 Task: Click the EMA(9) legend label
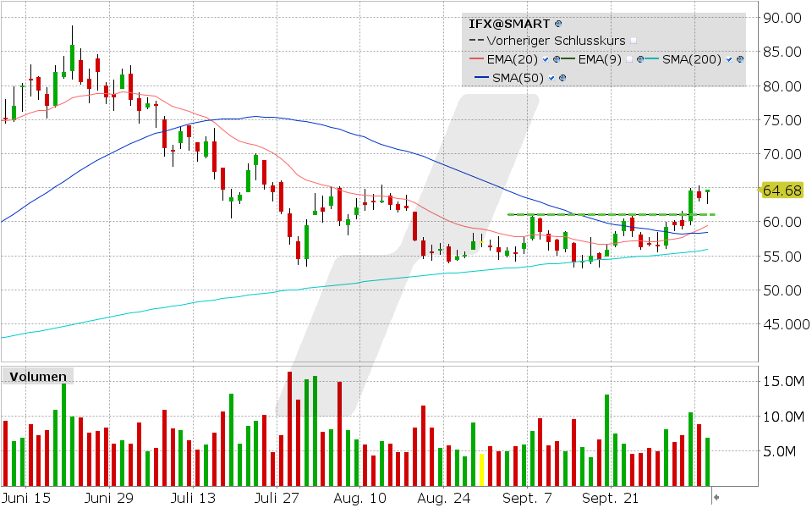(x=600, y=59)
